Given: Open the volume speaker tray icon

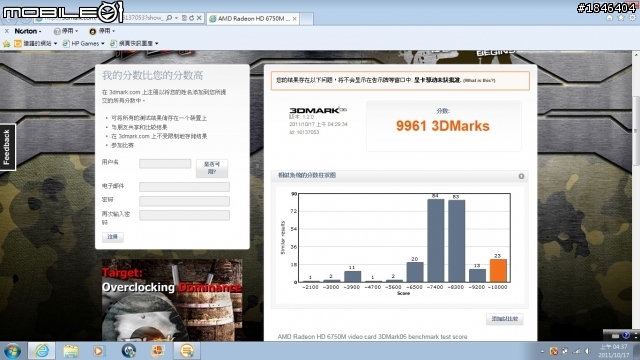Looking at the screenshot, I should tap(587, 351).
